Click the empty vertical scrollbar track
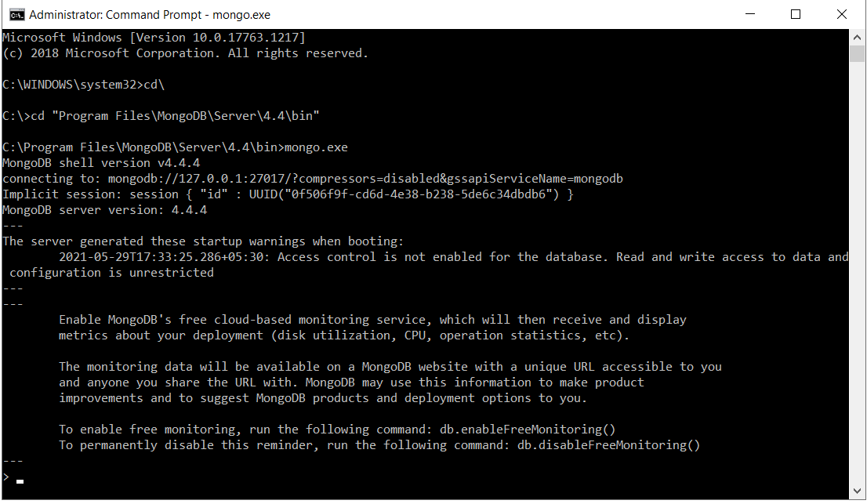The width and height of the screenshot is (867, 504). (x=857, y=270)
